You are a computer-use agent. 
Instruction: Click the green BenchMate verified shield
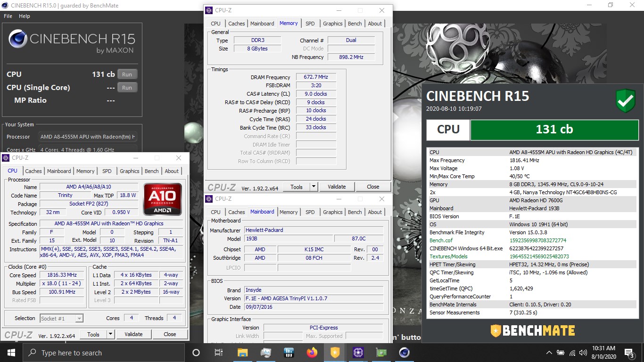click(625, 101)
